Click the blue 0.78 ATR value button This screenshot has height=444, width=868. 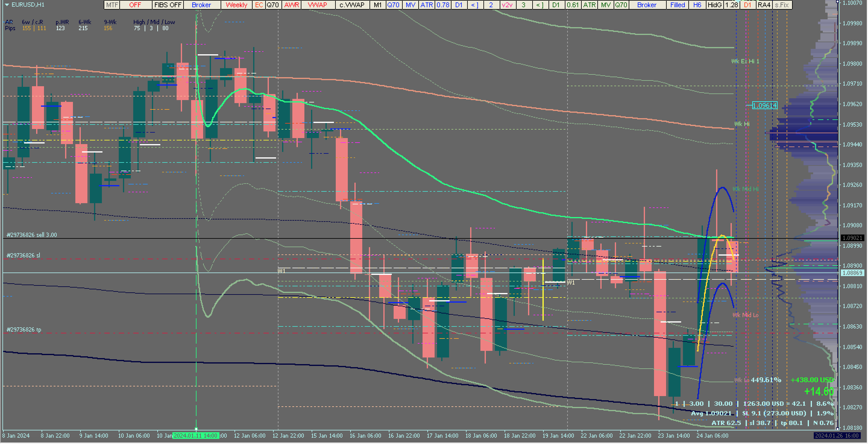pyautogui.click(x=443, y=5)
